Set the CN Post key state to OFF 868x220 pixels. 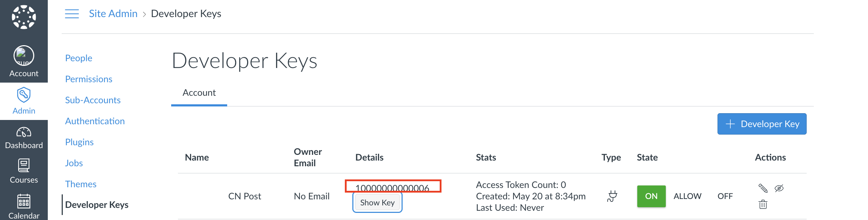pyautogui.click(x=725, y=196)
